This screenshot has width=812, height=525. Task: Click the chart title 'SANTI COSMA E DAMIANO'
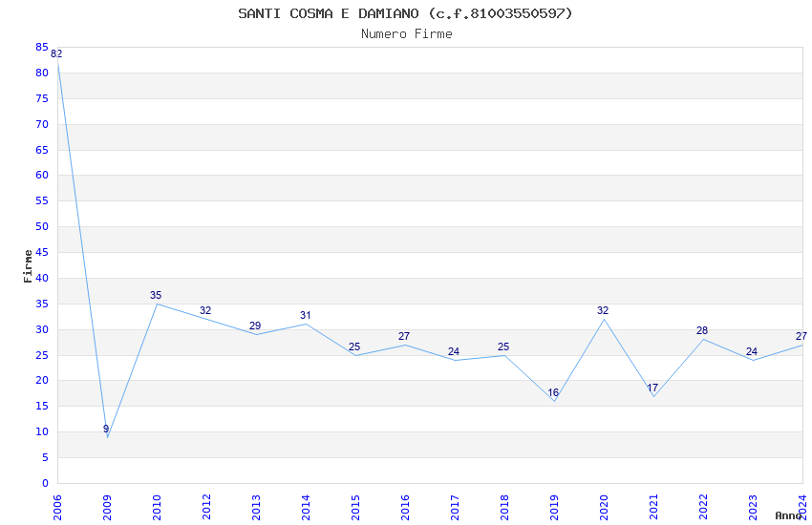pos(329,13)
